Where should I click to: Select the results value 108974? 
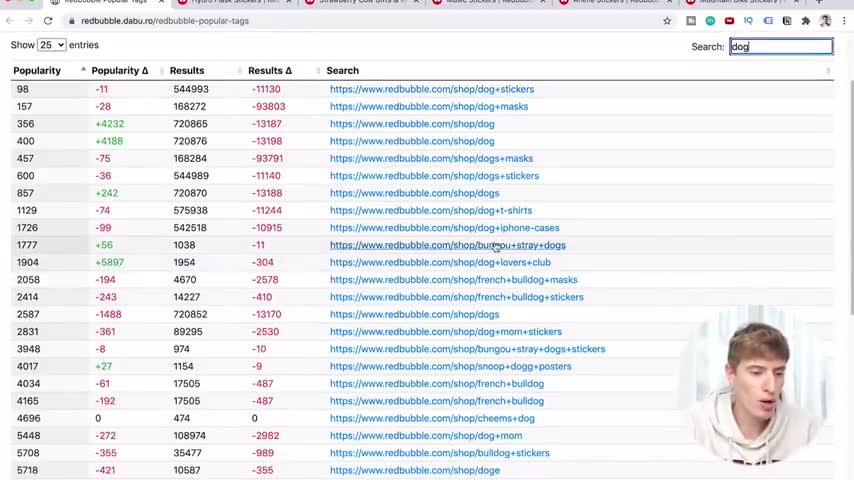pos(191,435)
